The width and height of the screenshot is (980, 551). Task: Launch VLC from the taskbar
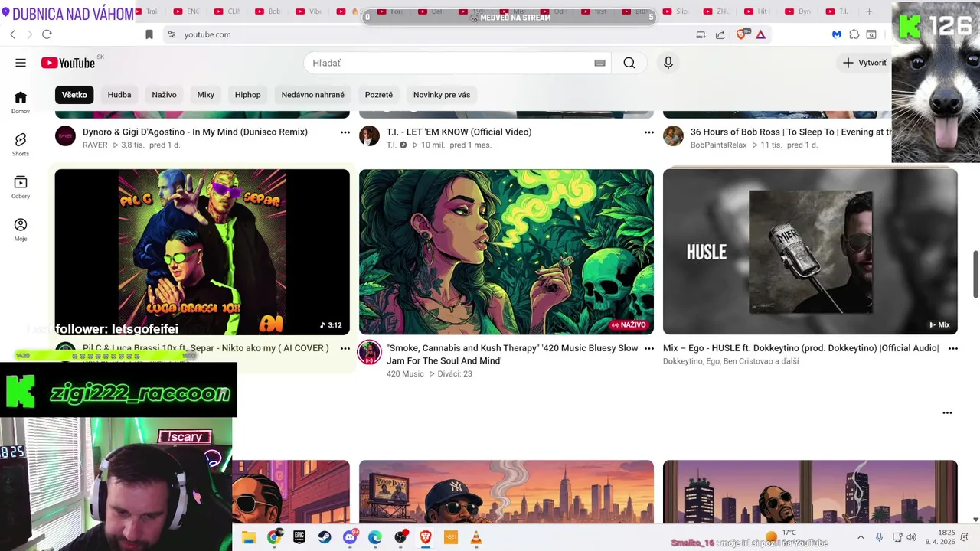click(475, 537)
